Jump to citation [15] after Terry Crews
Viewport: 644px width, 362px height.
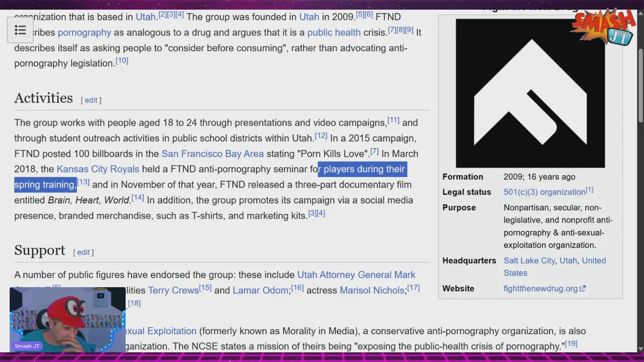click(x=205, y=288)
